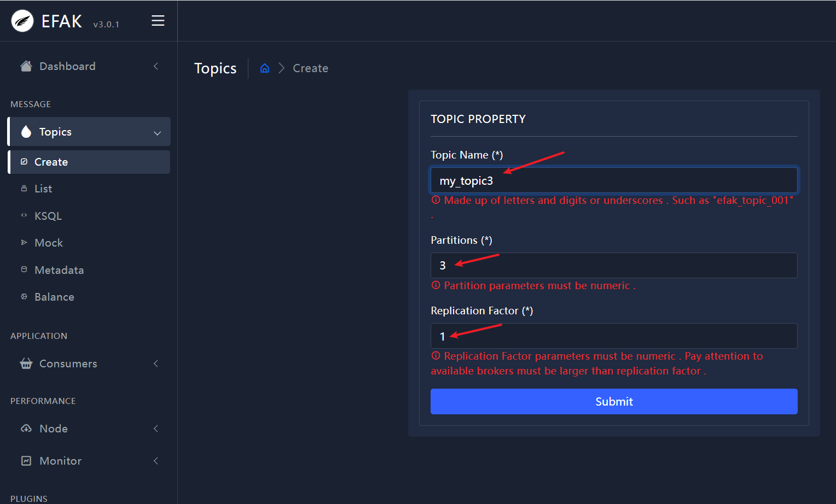The width and height of the screenshot is (836, 504).
Task: Submit the new topic form
Action: coord(614,401)
